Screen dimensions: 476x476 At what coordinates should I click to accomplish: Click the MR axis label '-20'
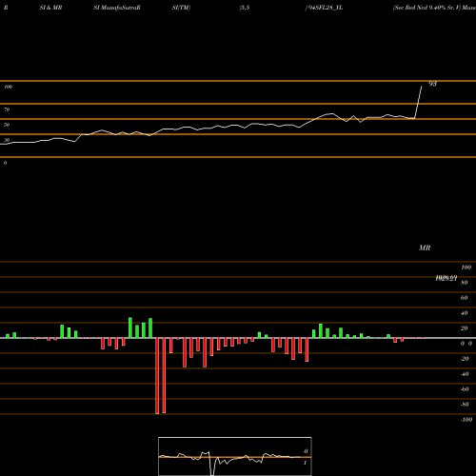pyautogui.click(x=465, y=359)
